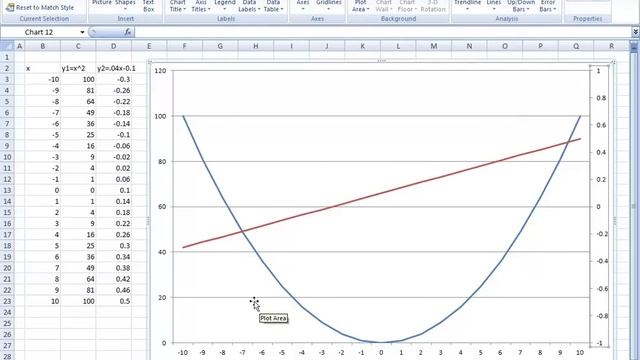Click the chart's top edge middle handle

tap(381, 61)
